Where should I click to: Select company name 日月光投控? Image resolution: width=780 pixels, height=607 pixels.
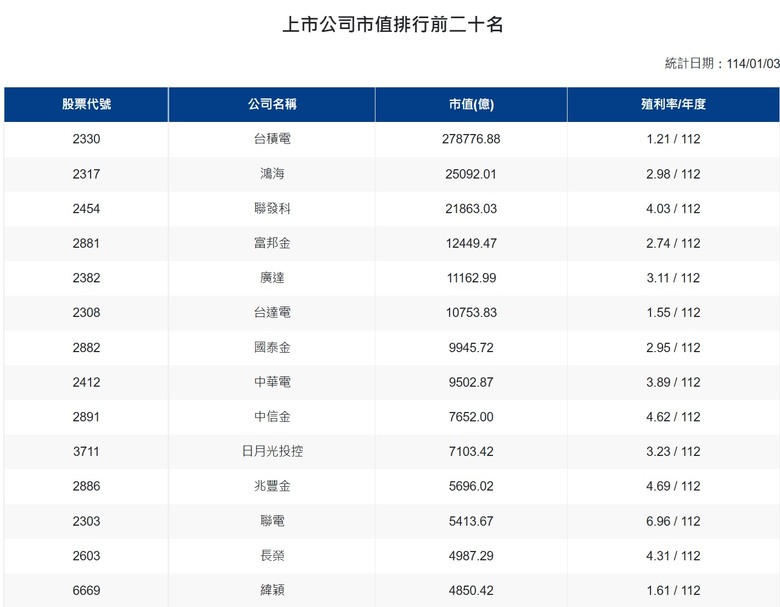point(272,451)
